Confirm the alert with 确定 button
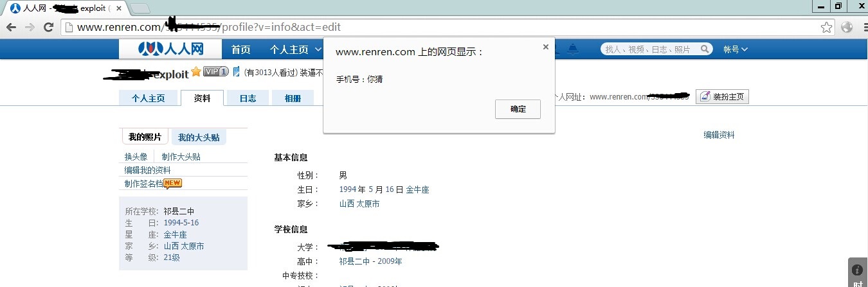 click(x=518, y=109)
